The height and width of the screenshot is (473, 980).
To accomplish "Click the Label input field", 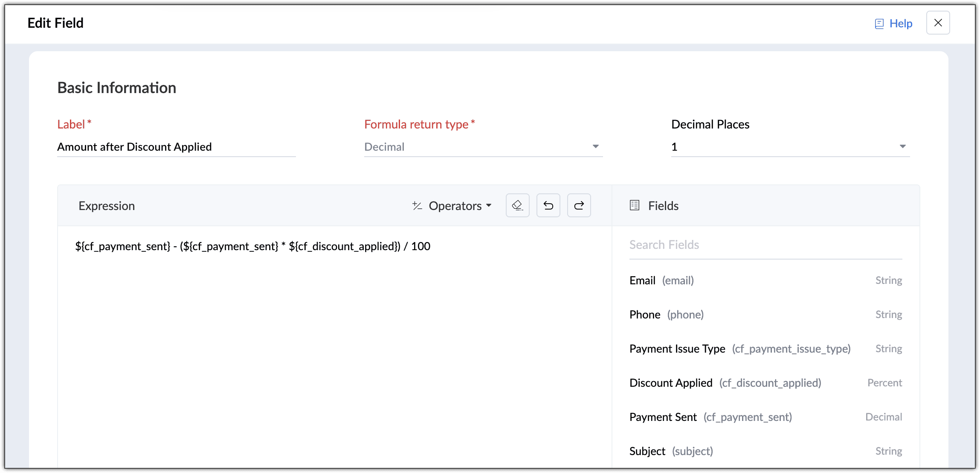I will coord(176,147).
